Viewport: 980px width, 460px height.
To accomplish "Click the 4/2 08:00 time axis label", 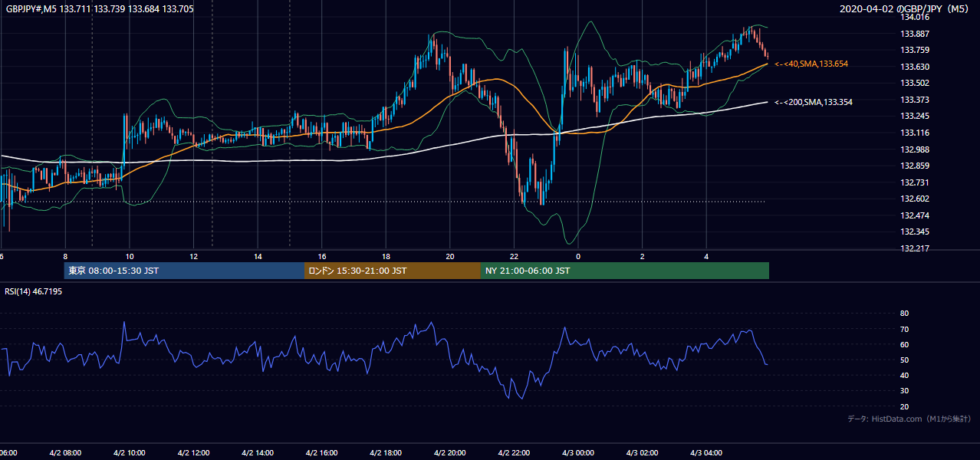I will pos(65,453).
